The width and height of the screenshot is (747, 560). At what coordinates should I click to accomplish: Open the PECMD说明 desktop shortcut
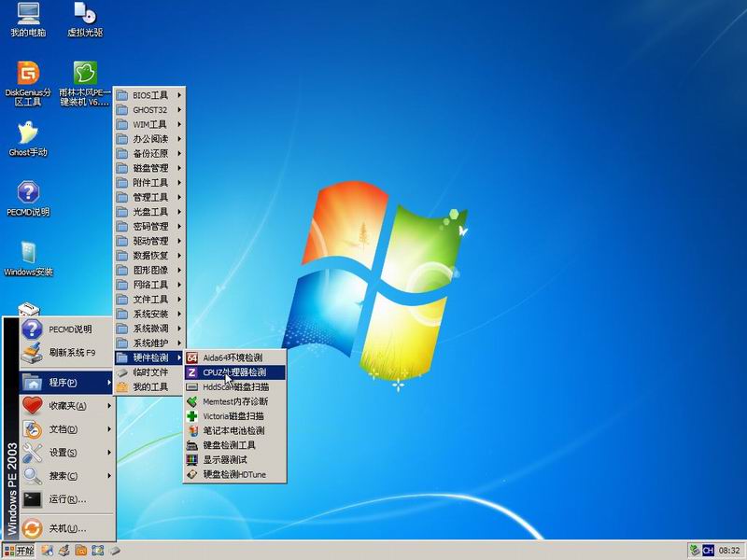[28, 199]
